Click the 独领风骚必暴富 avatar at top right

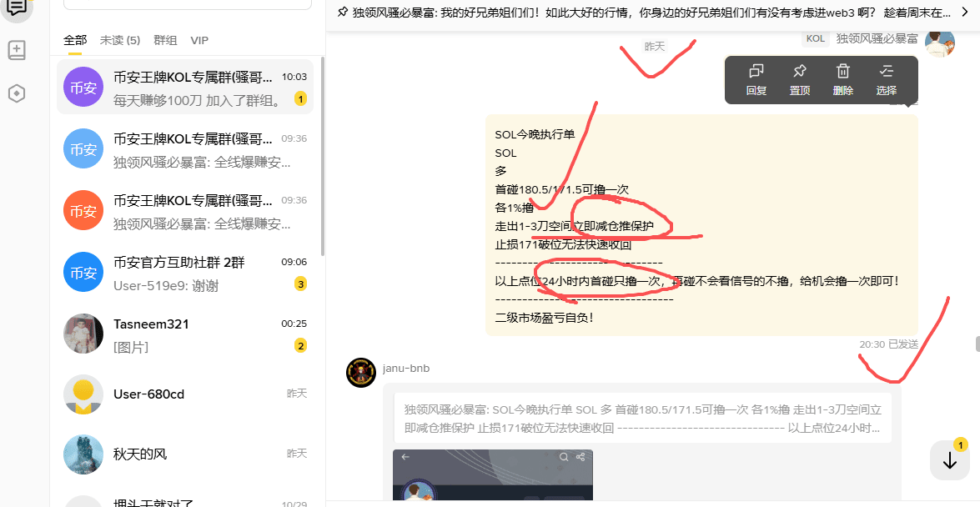pos(940,41)
